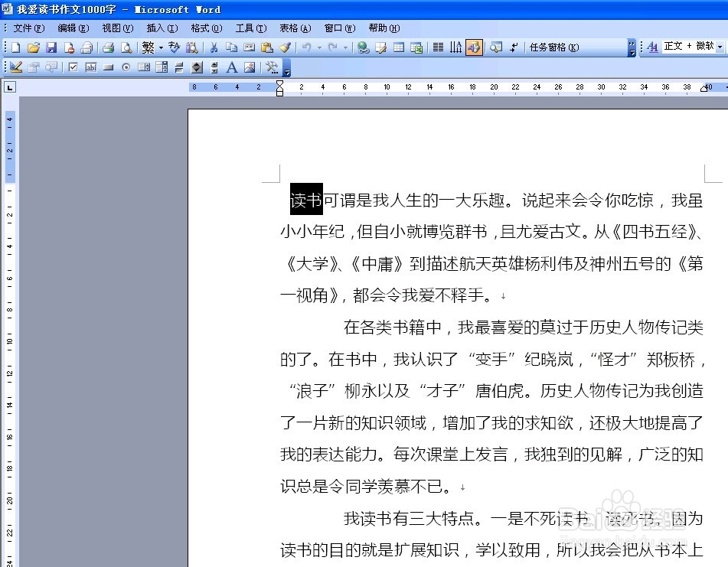This screenshot has height=567, width=728.
Task: Insert a checkbox control from the Control Toolbox
Action: coord(73,67)
